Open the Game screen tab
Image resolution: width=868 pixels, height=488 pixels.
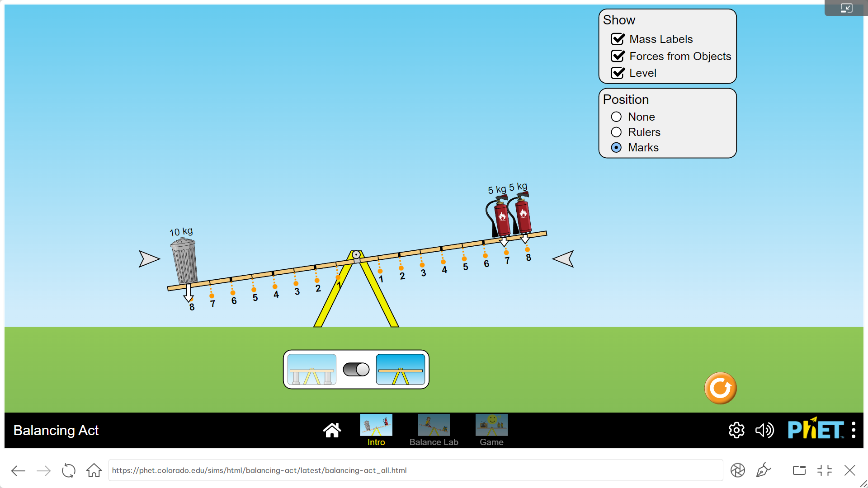pyautogui.click(x=491, y=430)
